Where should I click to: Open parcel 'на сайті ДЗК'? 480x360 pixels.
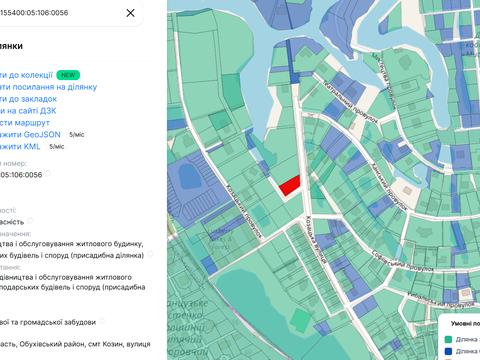[x=28, y=111]
